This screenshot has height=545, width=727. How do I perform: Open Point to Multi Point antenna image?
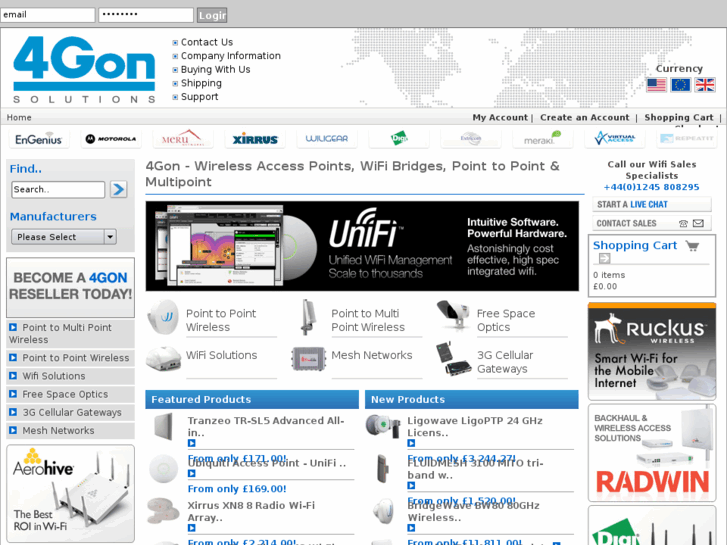pos(308,317)
